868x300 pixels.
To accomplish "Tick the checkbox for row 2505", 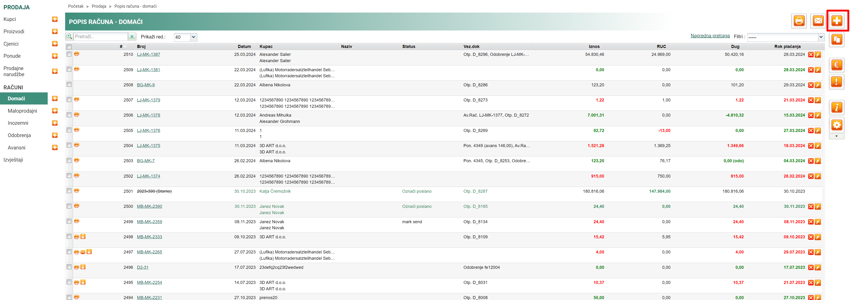I will (69, 130).
